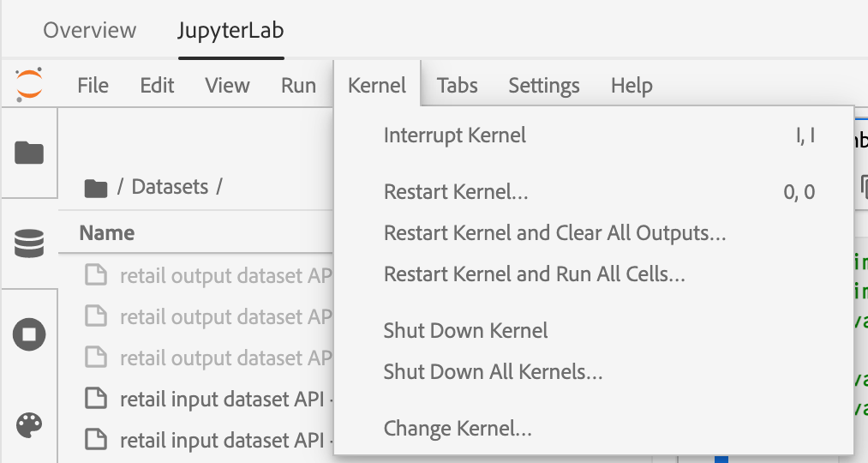Open the Change Kernel... dialog

click(x=458, y=428)
